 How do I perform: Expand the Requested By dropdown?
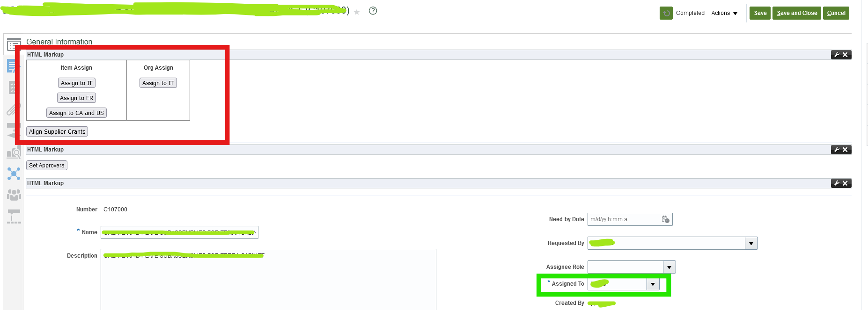(751, 243)
